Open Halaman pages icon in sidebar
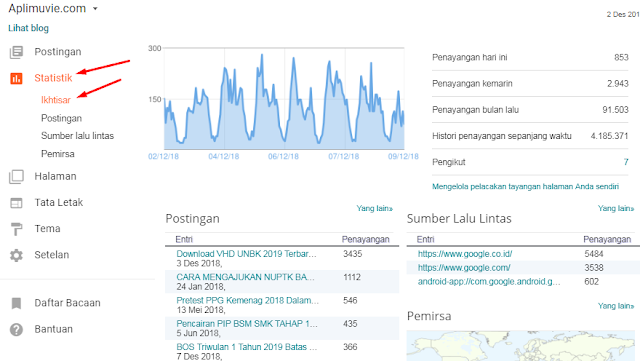This screenshot has height=361, width=640. click(x=16, y=176)
